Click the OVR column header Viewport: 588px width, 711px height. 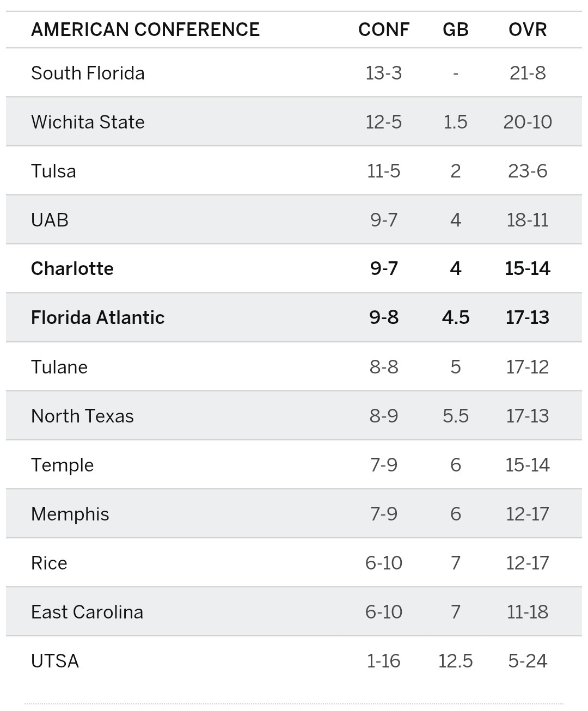click(528, 29)
